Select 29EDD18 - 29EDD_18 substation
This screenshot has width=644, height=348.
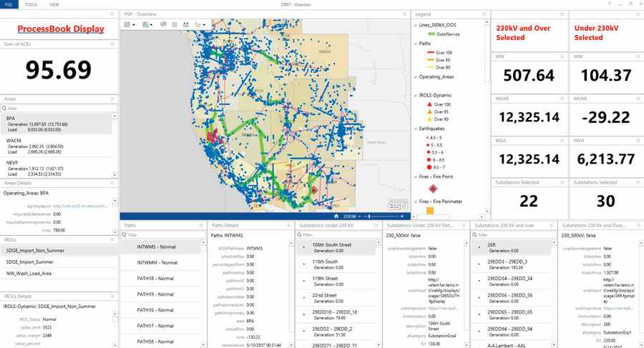[336, 314]
